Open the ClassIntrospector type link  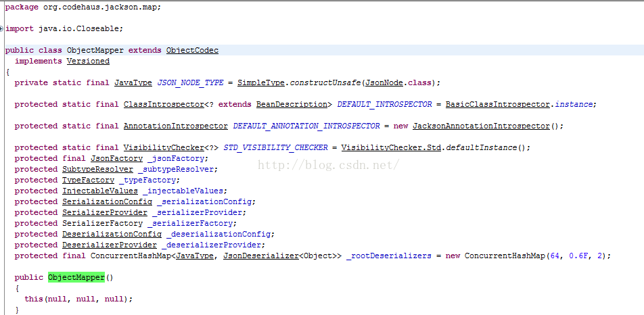(x=164, y=105)
